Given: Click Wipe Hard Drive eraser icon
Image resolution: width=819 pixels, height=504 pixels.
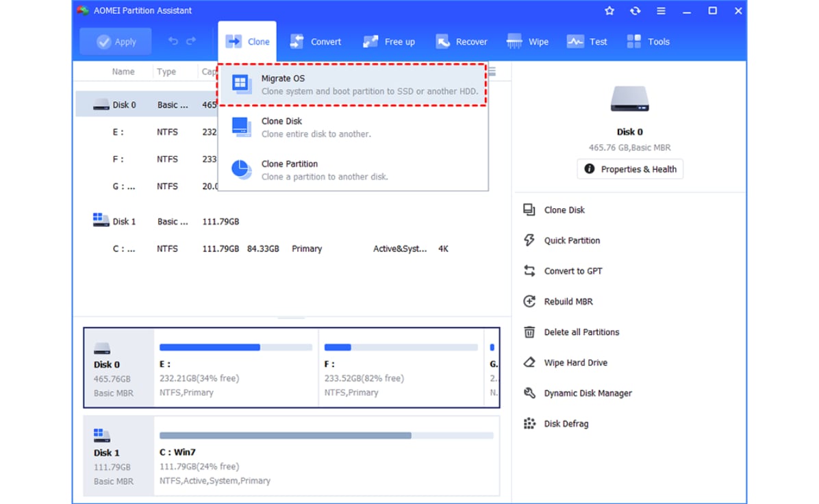Looking at the screenshot, I should tap(529, 362).
